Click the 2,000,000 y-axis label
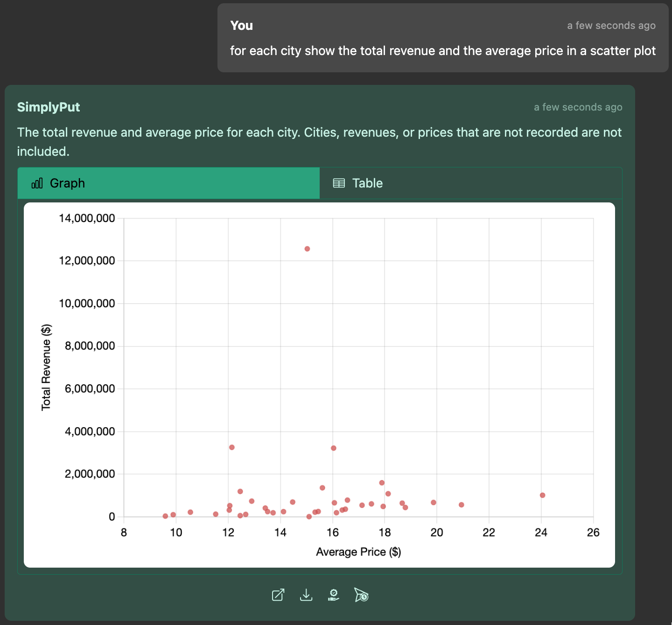 (x=90, y=474)
